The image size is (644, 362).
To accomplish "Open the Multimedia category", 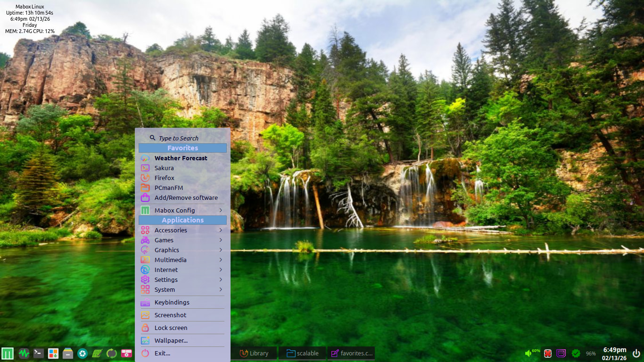I will (182, 260).
